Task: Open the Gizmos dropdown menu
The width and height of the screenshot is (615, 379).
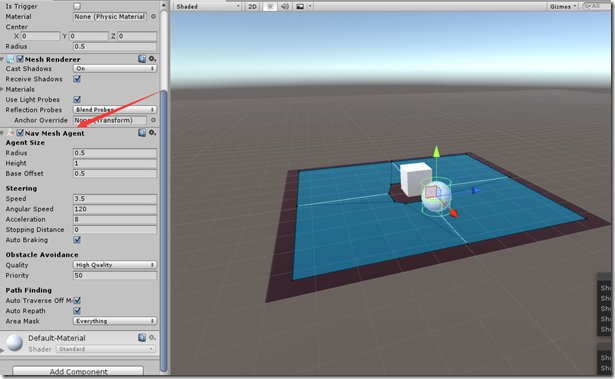Action: 563,6
